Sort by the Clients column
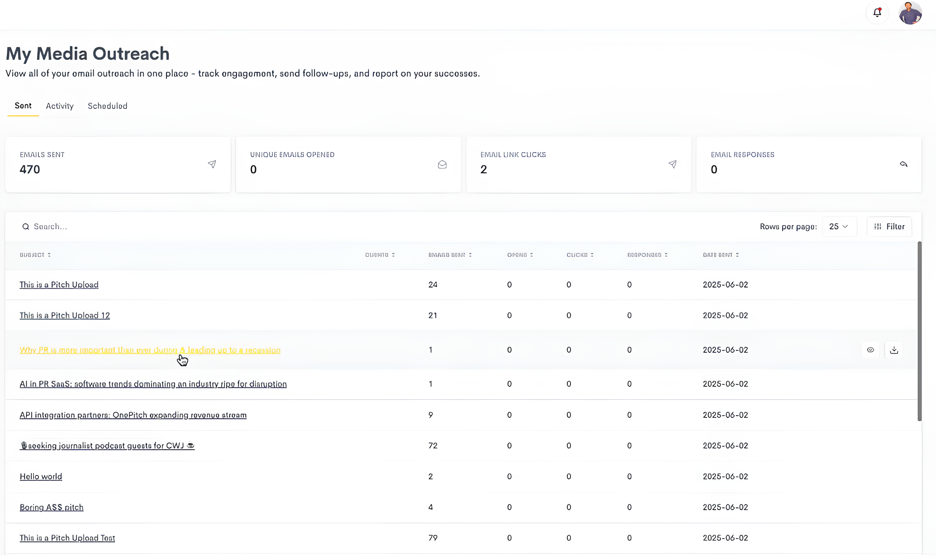This screenshot has height=560, width=936. pos(380,255)
